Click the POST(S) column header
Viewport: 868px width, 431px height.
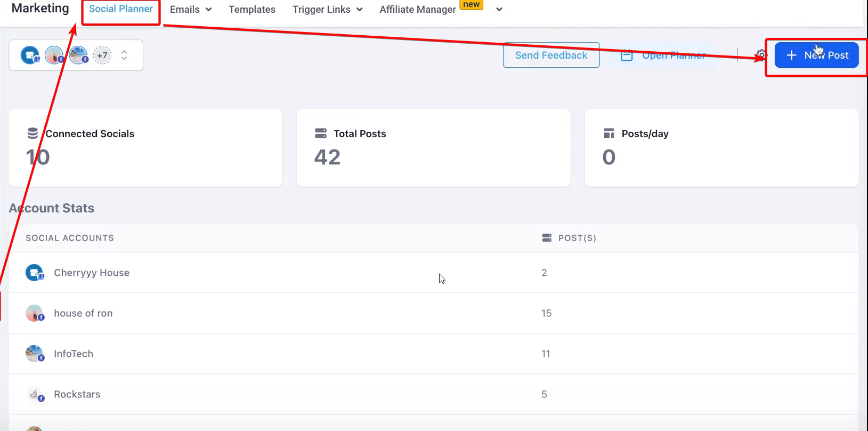click(x=577, y=238)
